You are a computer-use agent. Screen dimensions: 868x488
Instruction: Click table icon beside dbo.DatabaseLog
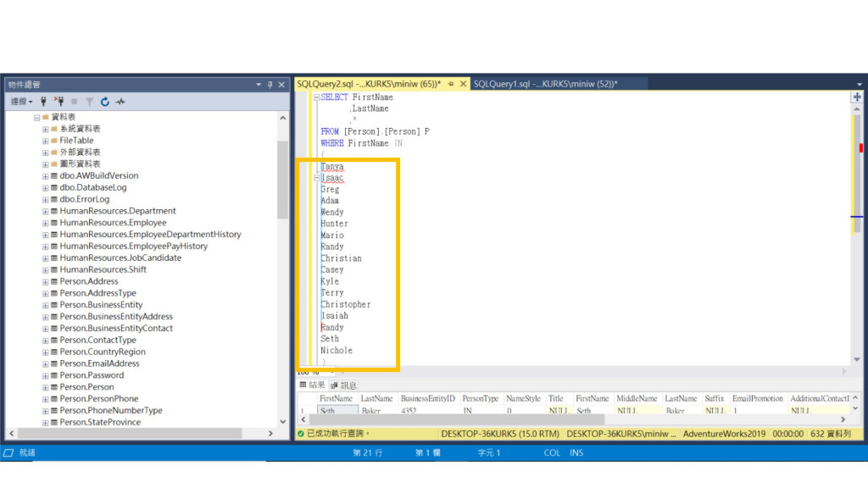click(54, 187)
